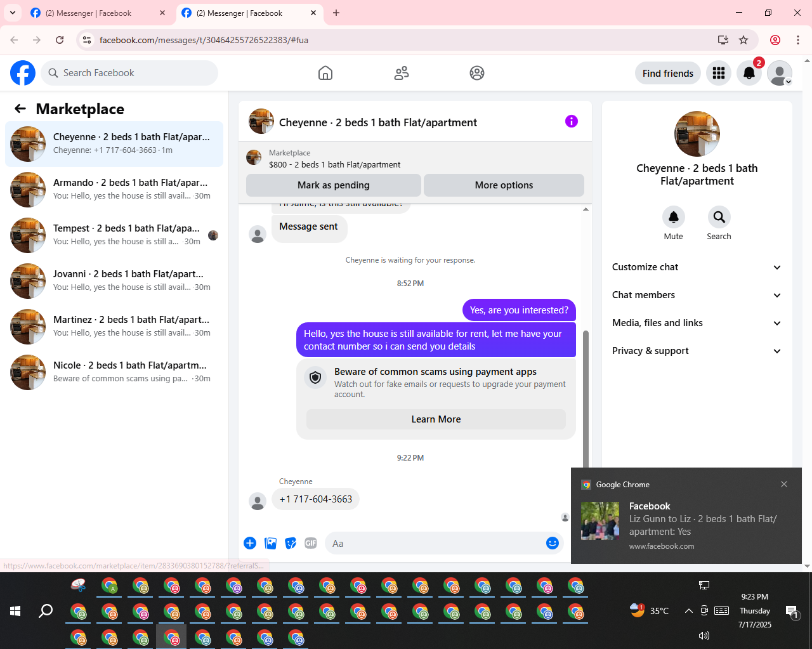This screenshot has height=649, width=812.
Task: Expand Privacy & support section
Action: (x=697, y=351)
